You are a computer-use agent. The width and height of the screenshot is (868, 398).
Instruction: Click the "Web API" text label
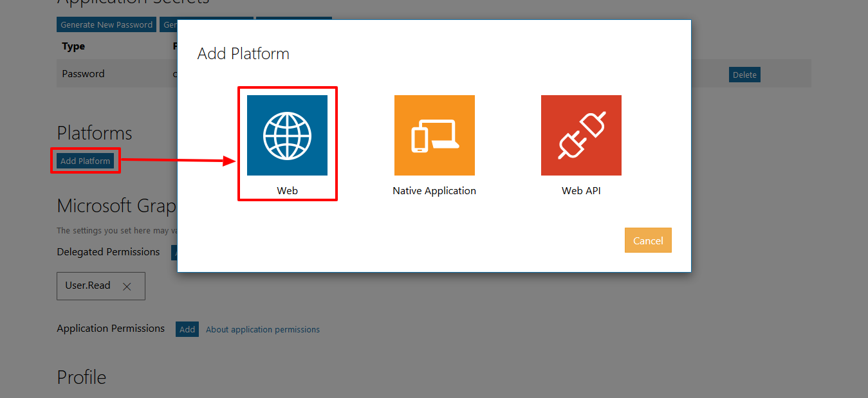coord(581,191)
